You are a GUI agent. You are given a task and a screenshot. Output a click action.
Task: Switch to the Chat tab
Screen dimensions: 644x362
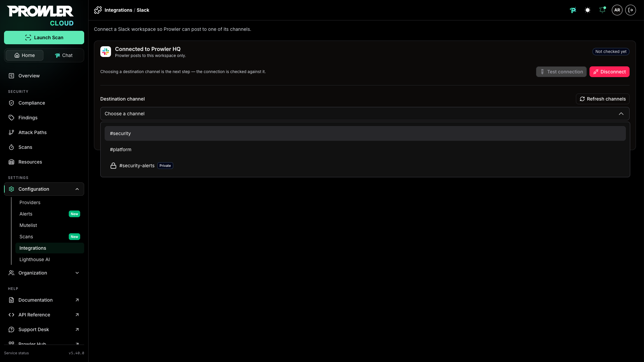[64, 55]
